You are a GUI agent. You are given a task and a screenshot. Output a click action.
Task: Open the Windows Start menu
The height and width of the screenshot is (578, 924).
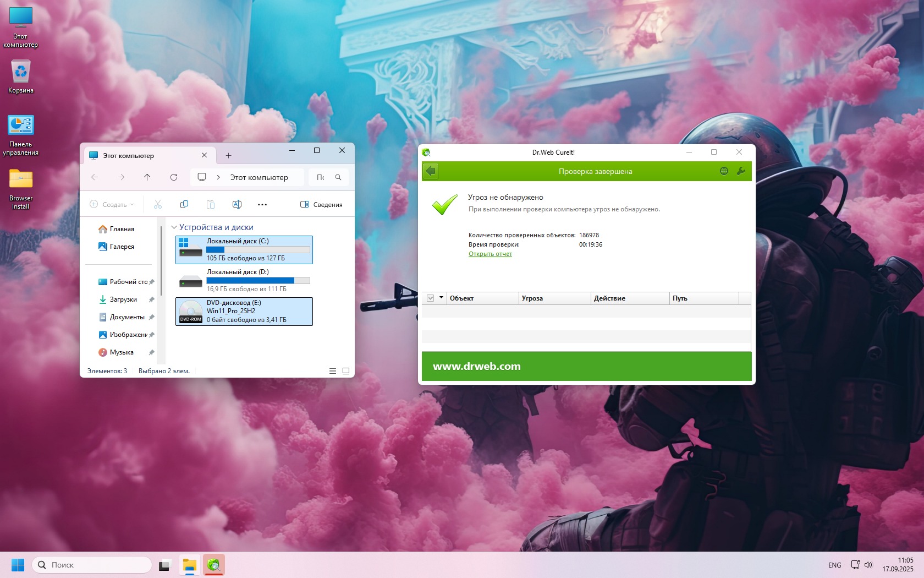click(18, 565)
